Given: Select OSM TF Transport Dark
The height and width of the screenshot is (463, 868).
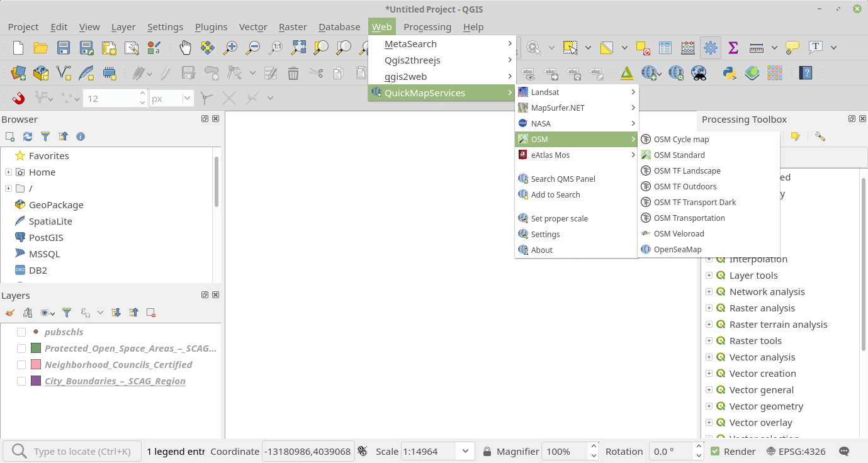Looking at the screenshot, I should (709, 202).
